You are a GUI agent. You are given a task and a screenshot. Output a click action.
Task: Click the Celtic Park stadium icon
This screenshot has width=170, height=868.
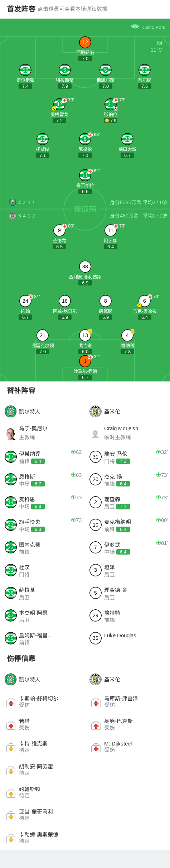[135, 27]
